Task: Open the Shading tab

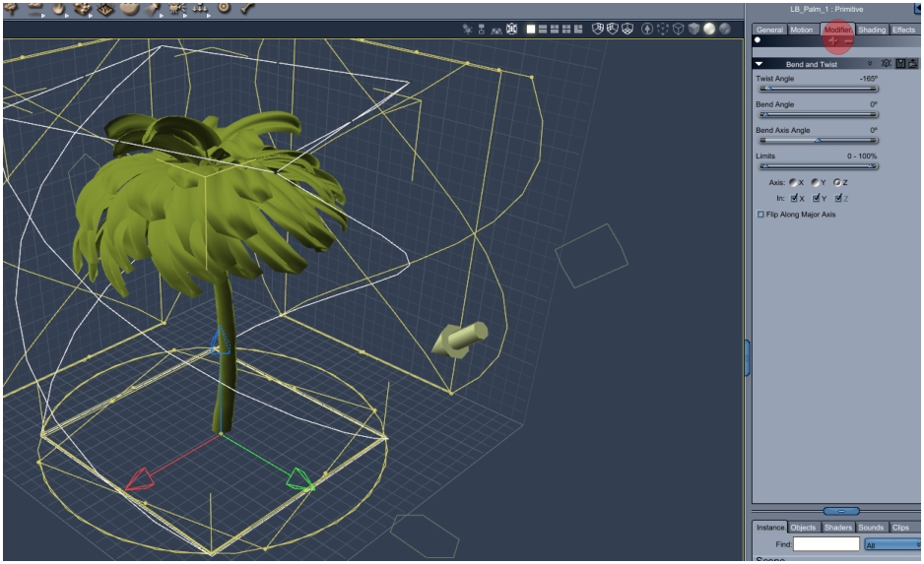Action: [x=872, y=30]
